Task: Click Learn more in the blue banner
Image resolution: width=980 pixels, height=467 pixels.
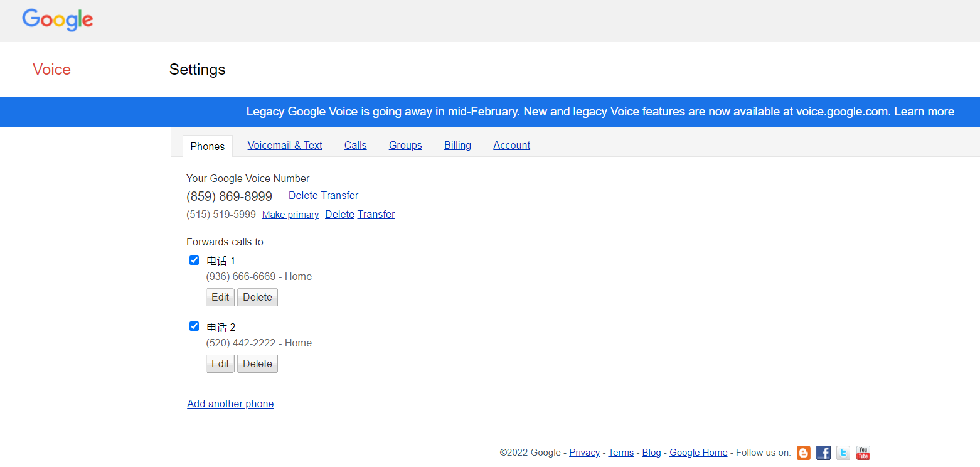Action: (x=924, y=112)
